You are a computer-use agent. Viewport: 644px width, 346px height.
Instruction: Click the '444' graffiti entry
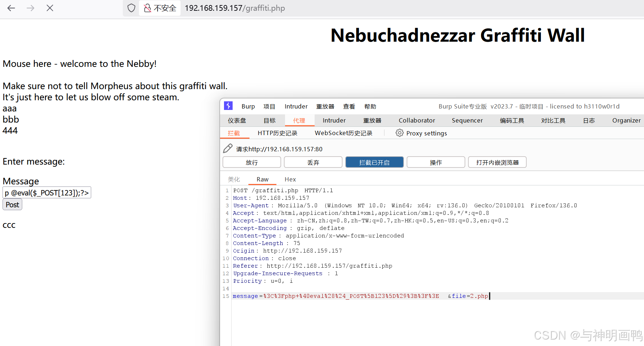[10, 130]
